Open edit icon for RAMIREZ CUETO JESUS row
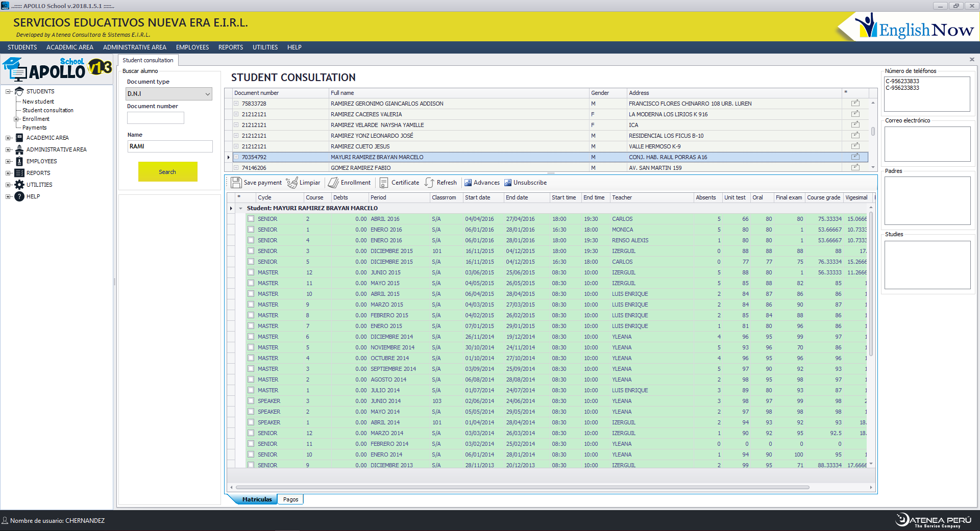The width and height of the screenshot is (980, 531). (855, 146)
